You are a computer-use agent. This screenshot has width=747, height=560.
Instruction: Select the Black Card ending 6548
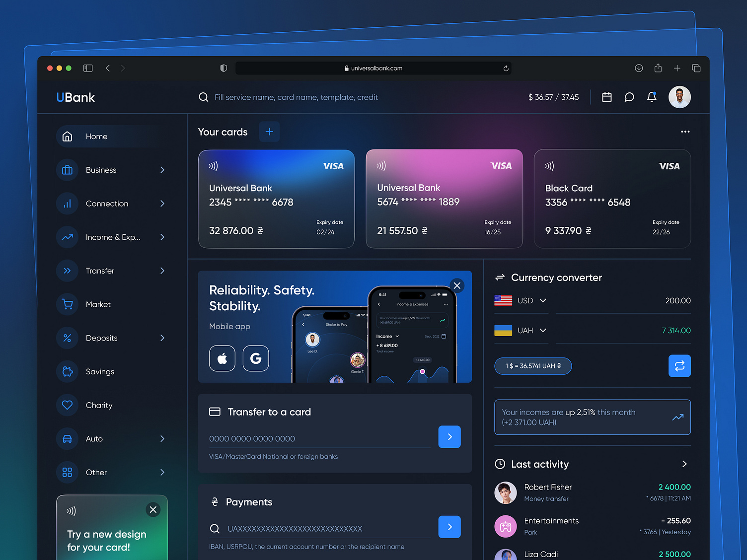coord(612,199)
